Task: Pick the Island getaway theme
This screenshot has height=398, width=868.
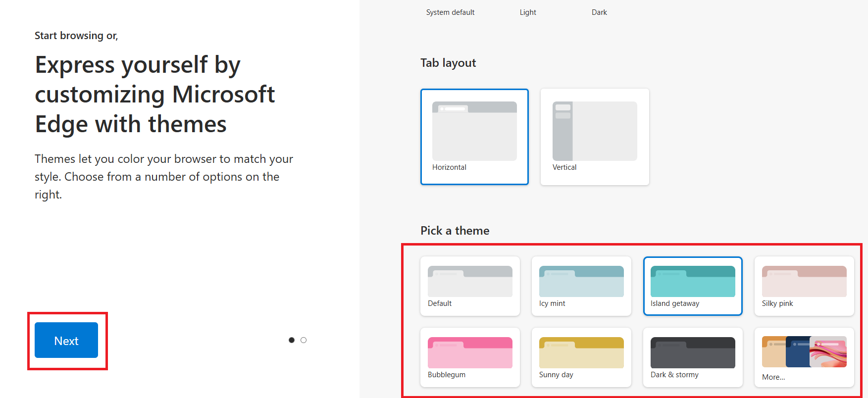Action: point(693,286)
